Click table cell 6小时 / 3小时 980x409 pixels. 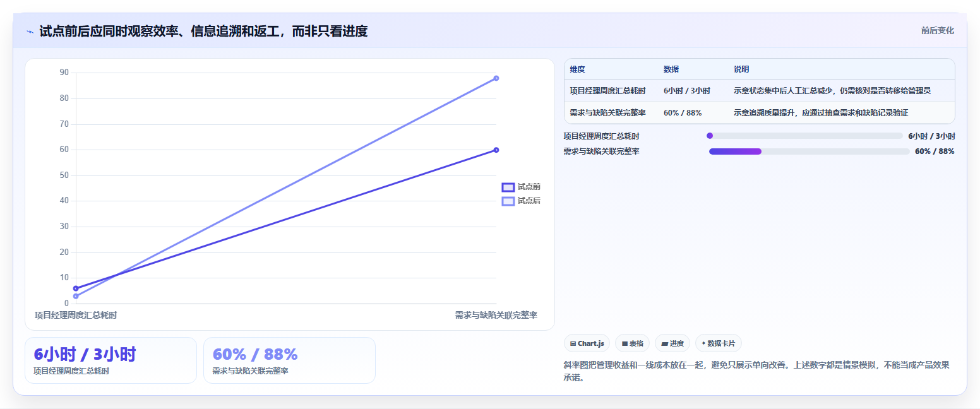pos(686,91)
